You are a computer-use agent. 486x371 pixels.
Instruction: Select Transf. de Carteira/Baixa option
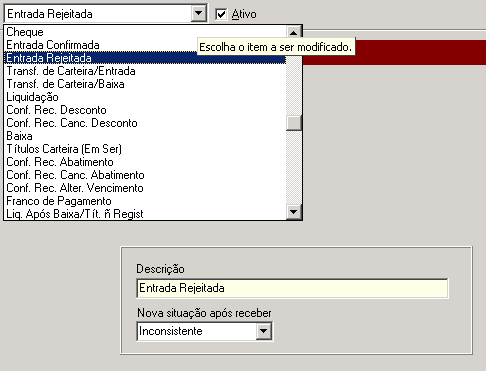(x=145, y=84)
